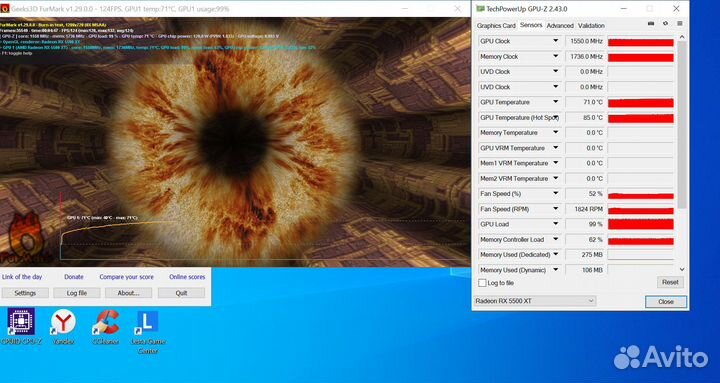Click the FurMark Quit button
The height and width of the screenshot is (383, 720).
[x=181, y=293]
